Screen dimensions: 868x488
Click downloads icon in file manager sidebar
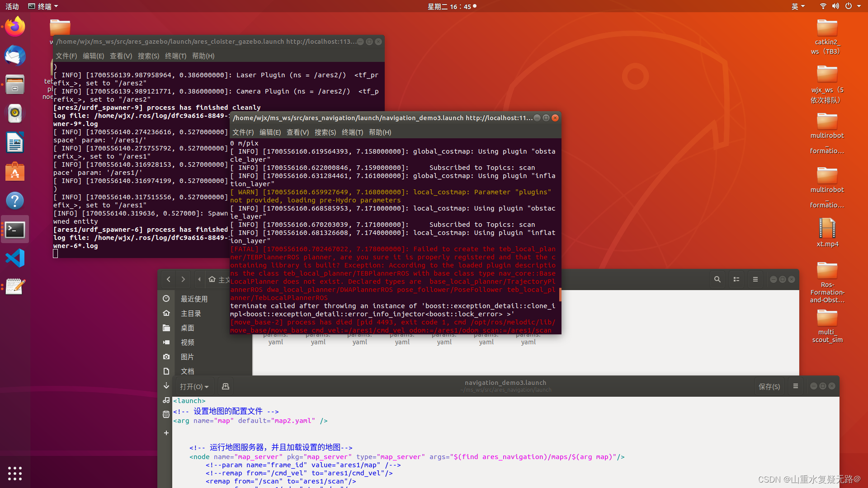click(166, 385)
